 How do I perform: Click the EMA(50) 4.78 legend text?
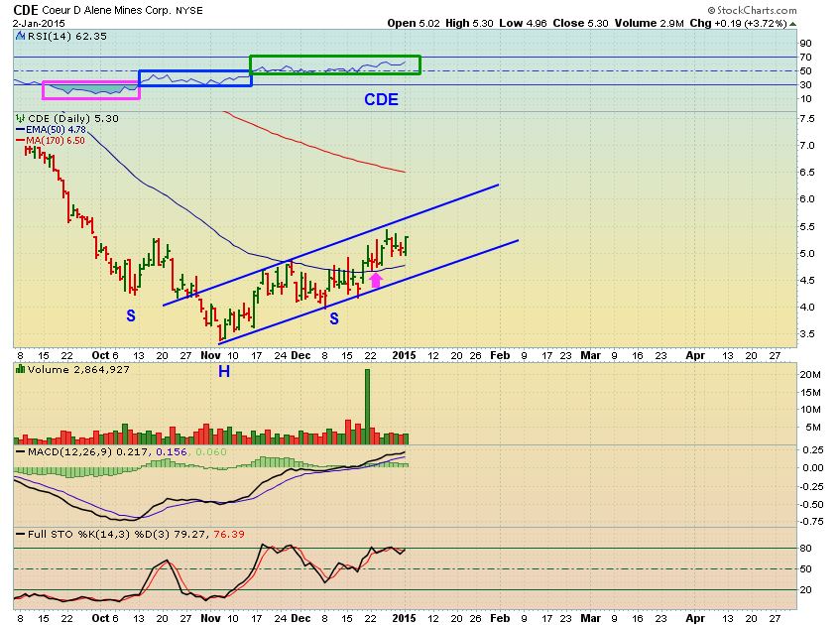pyautogui.click(x=56, y=130)
